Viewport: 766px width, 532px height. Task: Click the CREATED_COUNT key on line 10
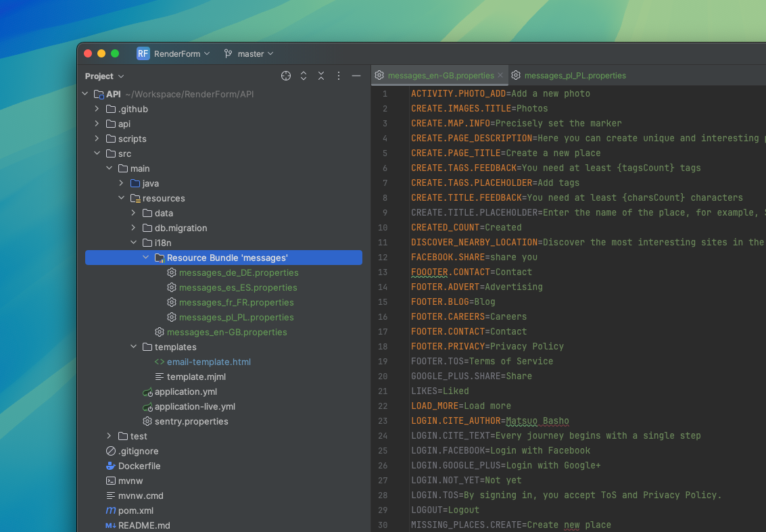tap(445, 227)
